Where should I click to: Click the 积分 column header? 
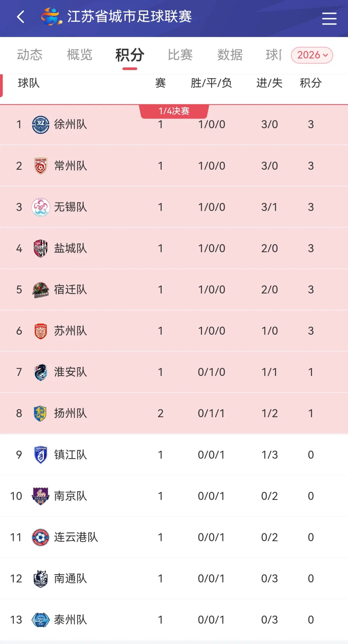click(x=311, y=83)
